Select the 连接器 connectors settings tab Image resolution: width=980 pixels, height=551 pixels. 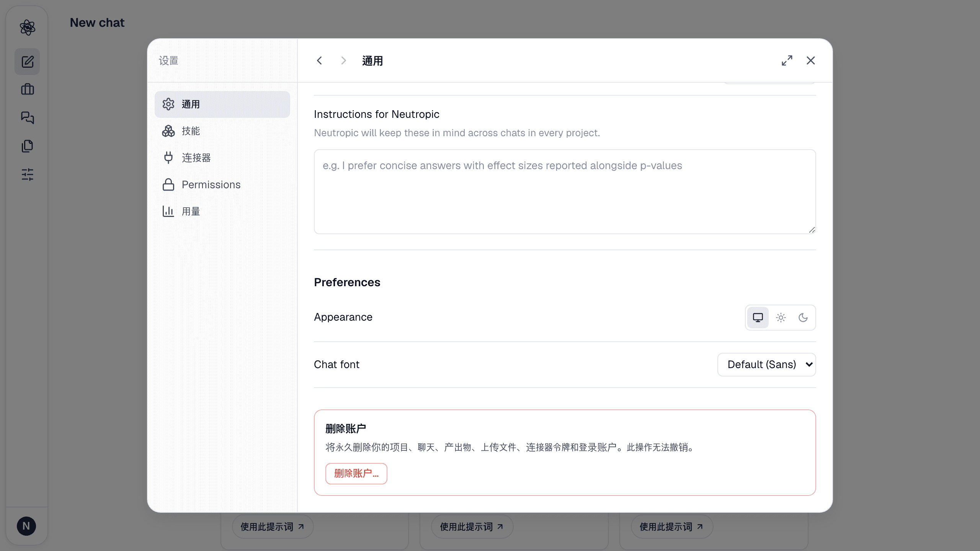point(222,158)
